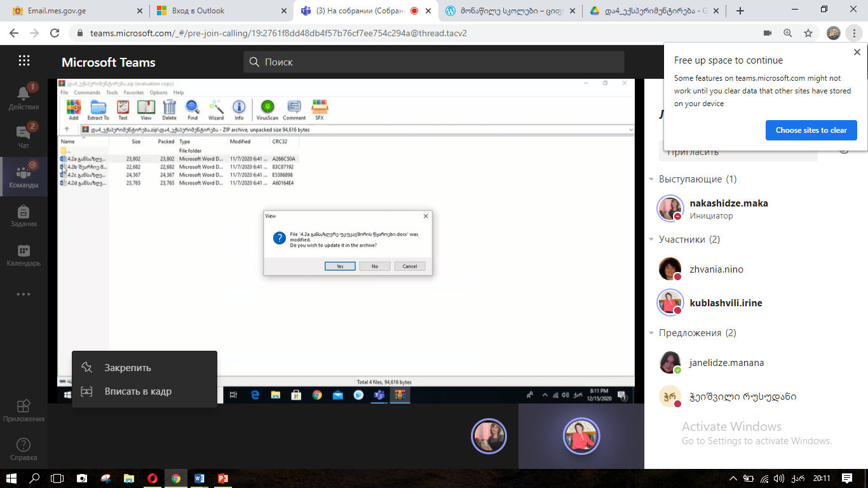Open WinRAR Favorites menu
The height and width of the screenshot is (488, 868).
(x=134, y=93)
